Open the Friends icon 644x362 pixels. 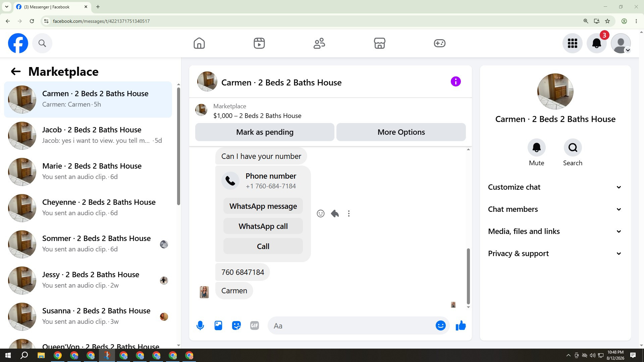(319, 43)
